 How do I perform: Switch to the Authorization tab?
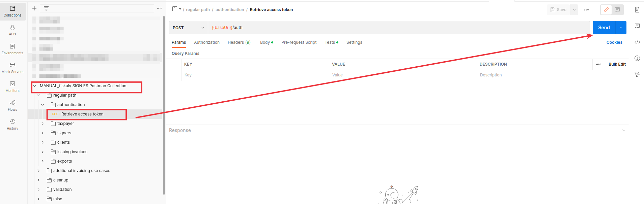coord(207,42)
